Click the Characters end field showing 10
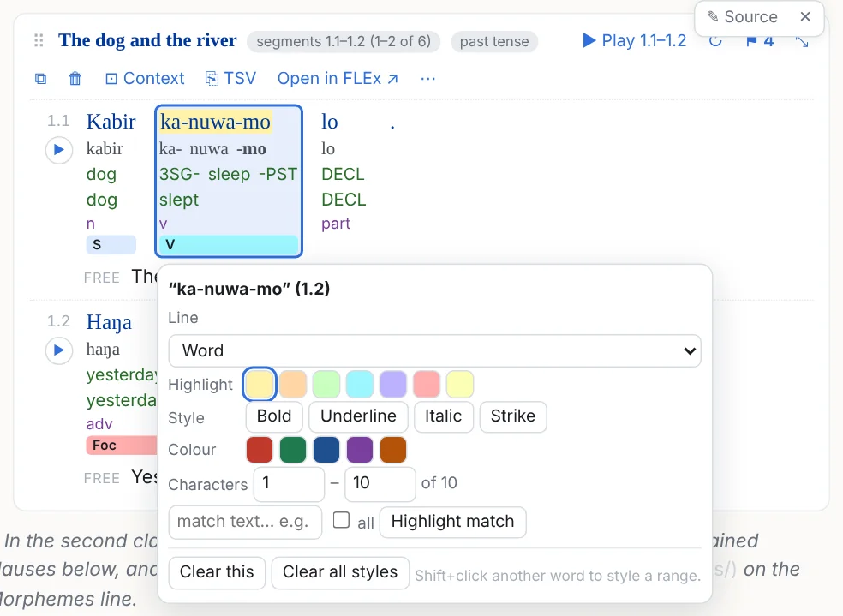Screen dimensions: 843x616 coord(380,484)
